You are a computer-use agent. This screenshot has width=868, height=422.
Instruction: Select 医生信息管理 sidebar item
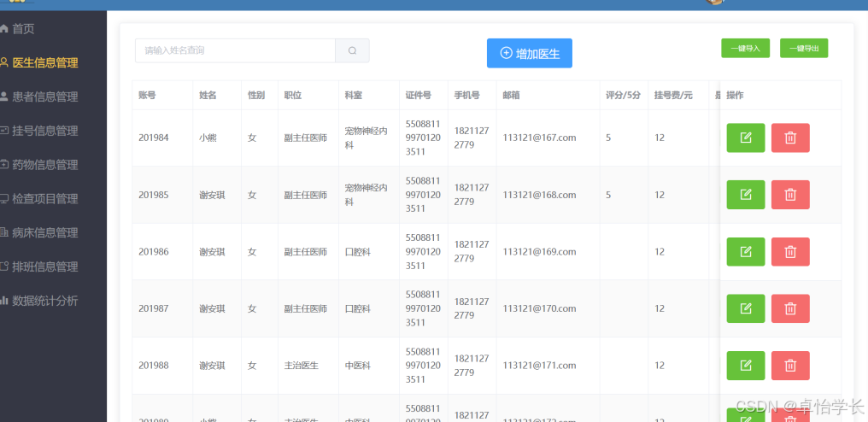(53, 62)
